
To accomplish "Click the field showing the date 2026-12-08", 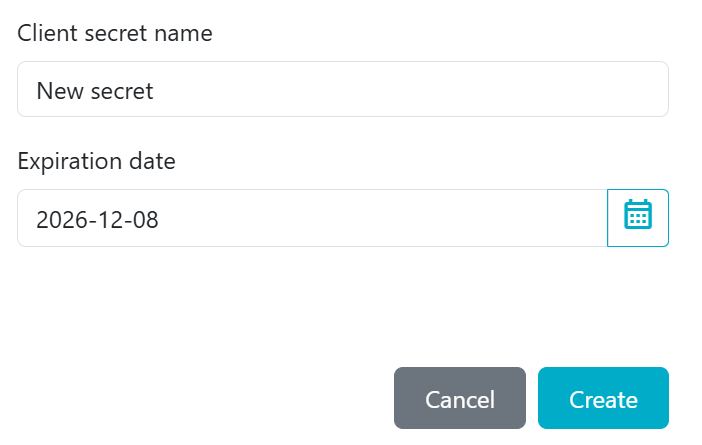I will (312, 218).
